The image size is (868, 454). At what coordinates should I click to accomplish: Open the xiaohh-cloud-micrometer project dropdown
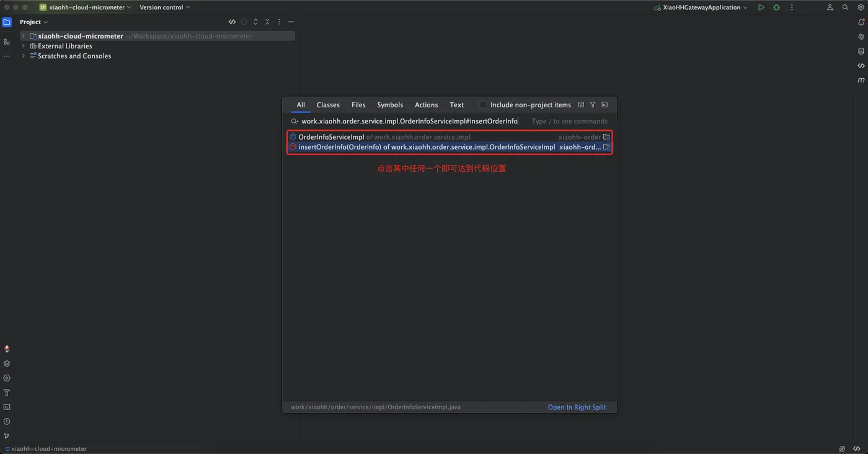click(86, 7)
